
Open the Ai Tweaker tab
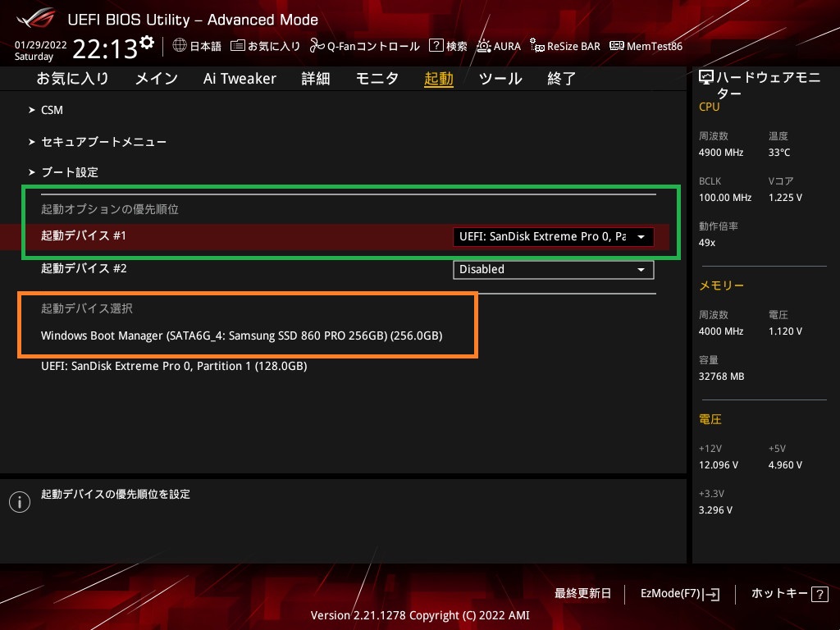[x=240, y=79]
